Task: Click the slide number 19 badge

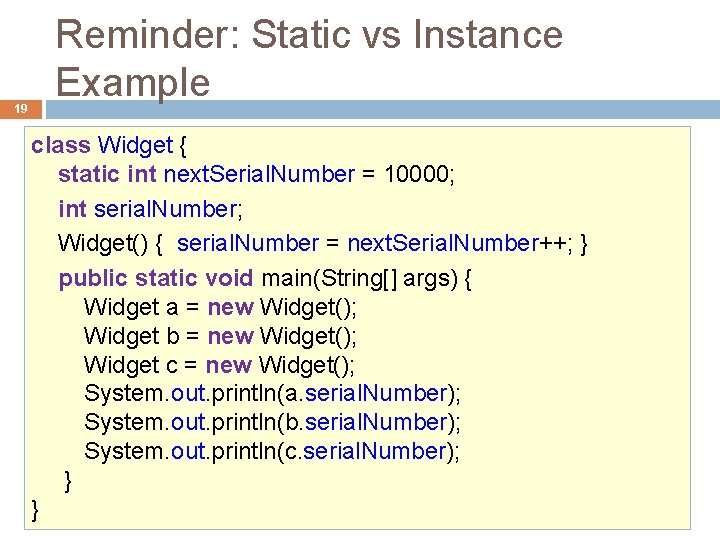Action: tap(21, 109)
